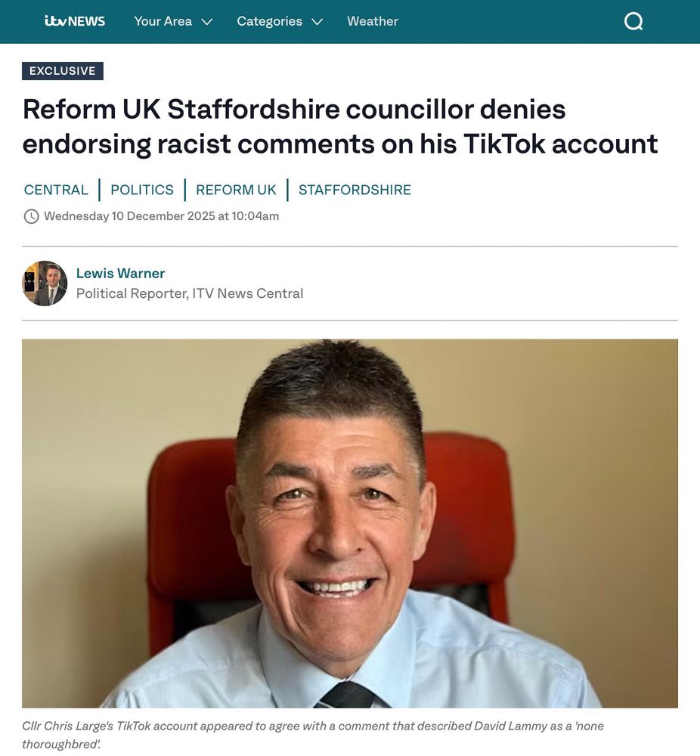Image resolution: width=700 pixels, height=756 pixels.
Task: Open Lewis Warner's avatar photo
Action: pyautogui.click(x=45, y=283)
